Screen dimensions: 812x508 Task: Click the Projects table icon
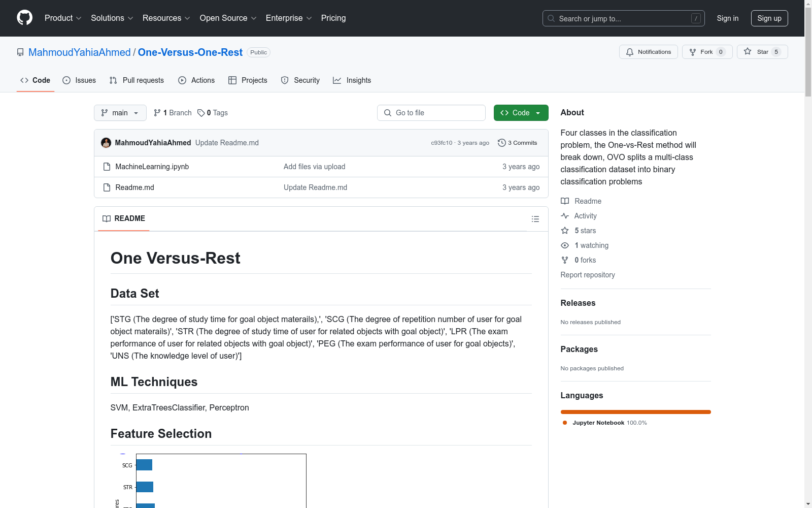[x=232, y=80]
